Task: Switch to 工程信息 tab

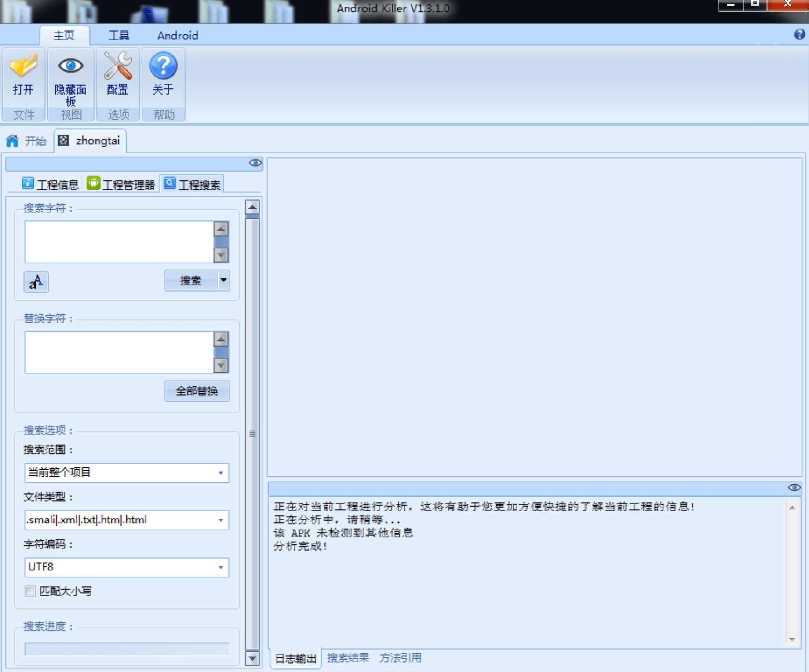Action: (x=50, y=184)
